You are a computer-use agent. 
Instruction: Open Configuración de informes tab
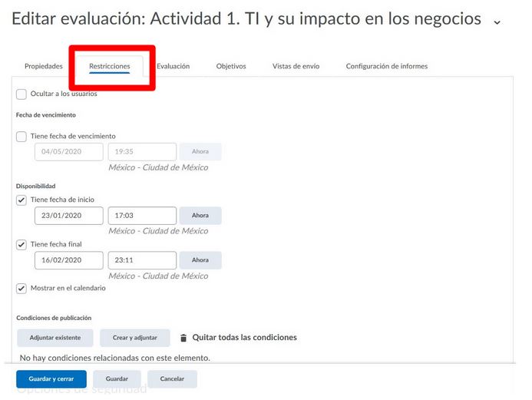pos(386,67)
